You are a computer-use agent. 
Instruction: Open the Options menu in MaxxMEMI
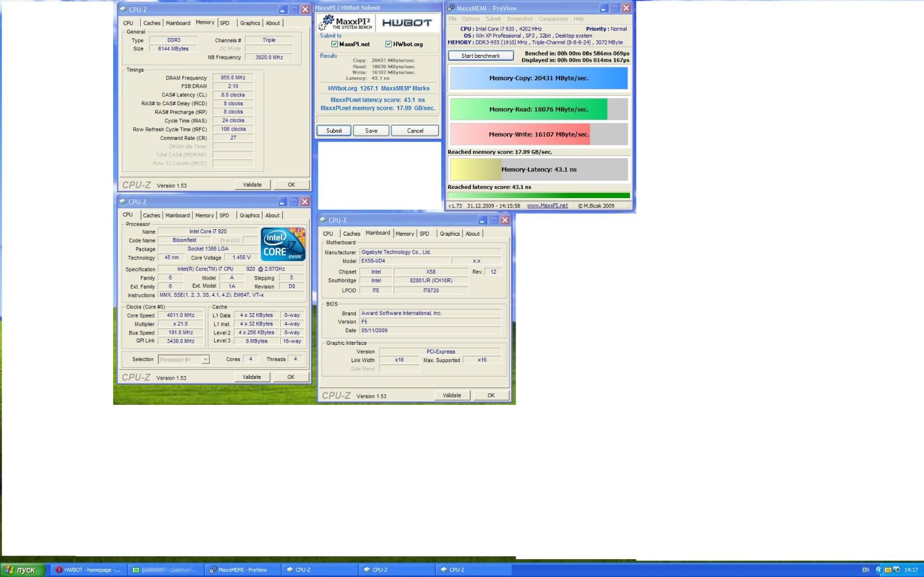click(x=471, y=19)
